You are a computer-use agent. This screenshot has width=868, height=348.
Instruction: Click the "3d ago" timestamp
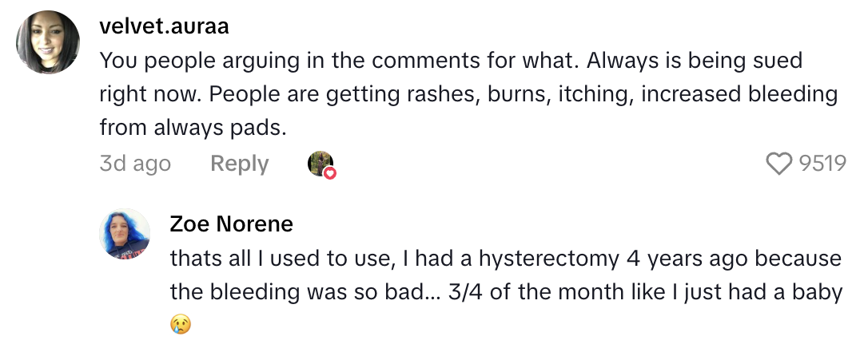click(135, 164)
